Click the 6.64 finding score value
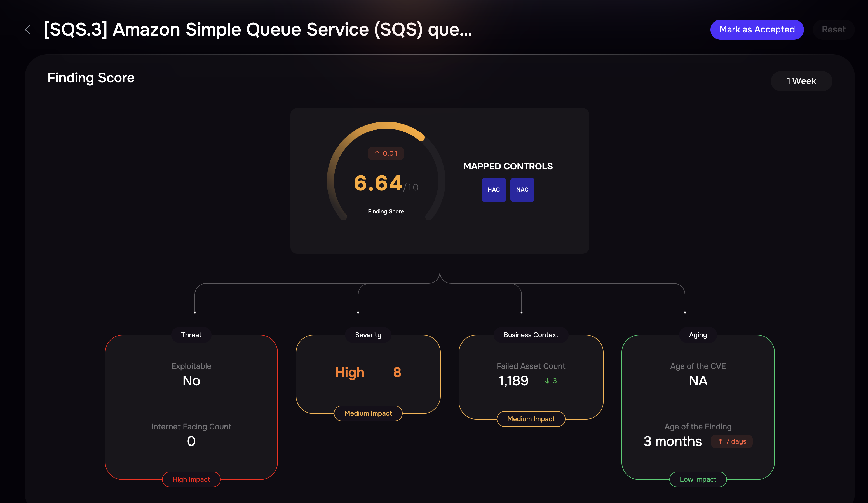The image size is (868, 503). 378,183
